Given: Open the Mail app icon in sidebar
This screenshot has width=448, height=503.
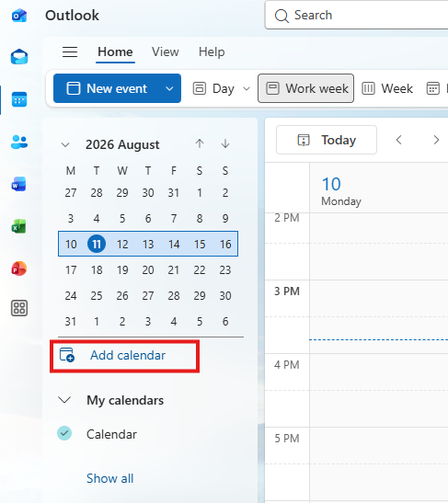Looking at the screenshot, I should coord(19,57).
